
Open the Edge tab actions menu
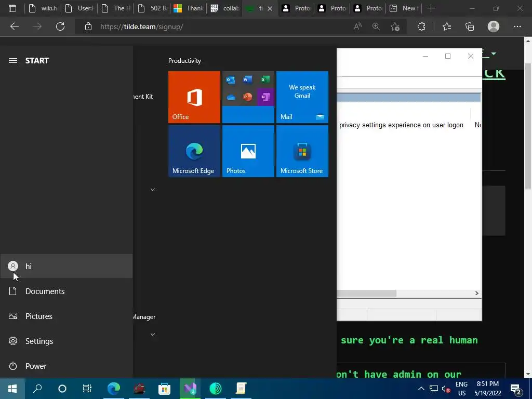(12, 8)
